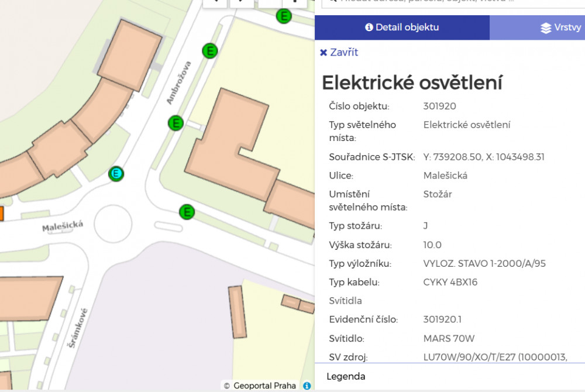Image resolution: width=585 pixels, height=392 pixels.
Task: Click lamp marker just below the top toolbar
Action: click(284, 16)
